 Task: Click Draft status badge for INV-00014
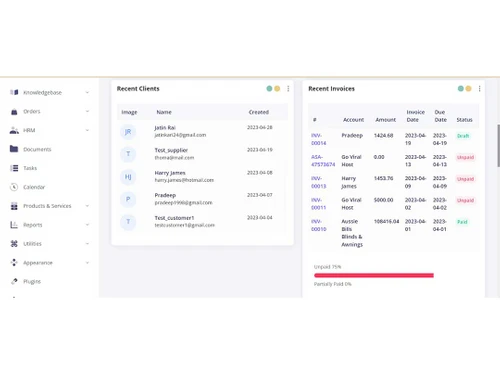(x=463, y=136)
